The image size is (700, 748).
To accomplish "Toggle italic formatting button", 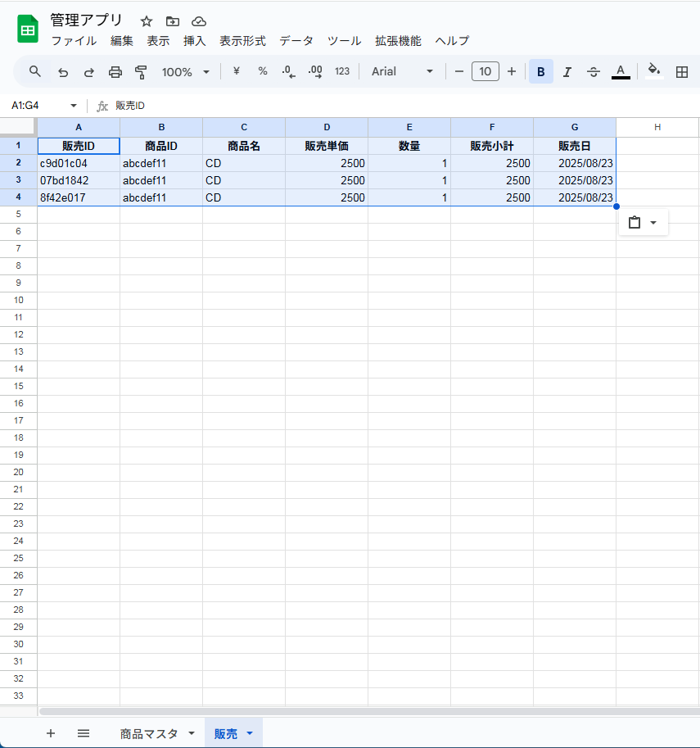I will point(567,72).
